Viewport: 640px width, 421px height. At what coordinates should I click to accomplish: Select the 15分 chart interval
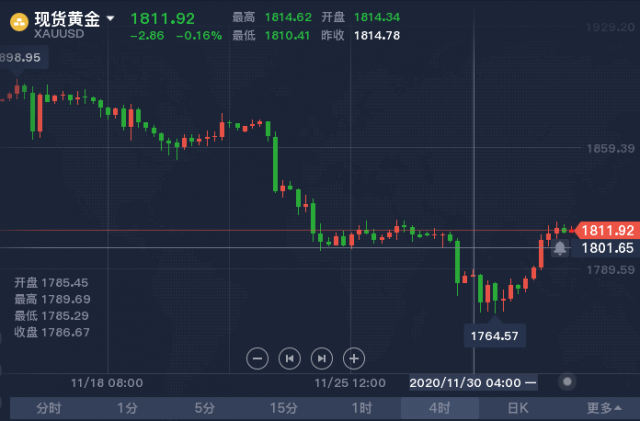click(283, 408)
